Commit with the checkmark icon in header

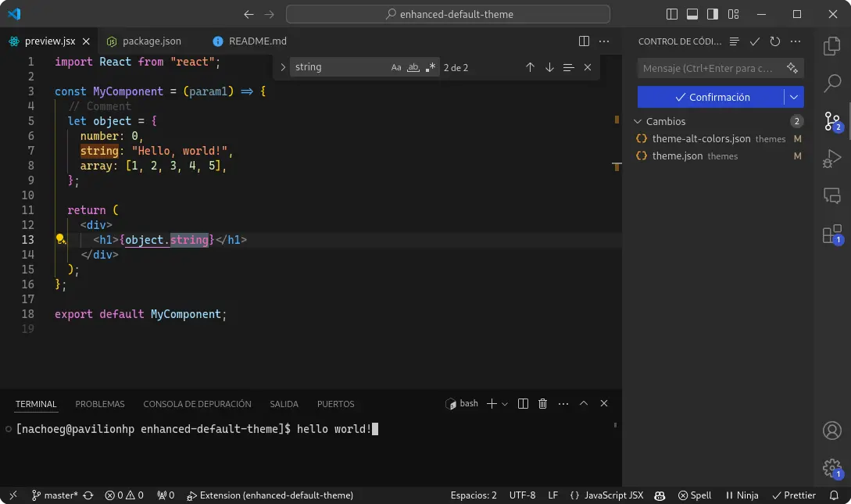[x=754, y=41]
